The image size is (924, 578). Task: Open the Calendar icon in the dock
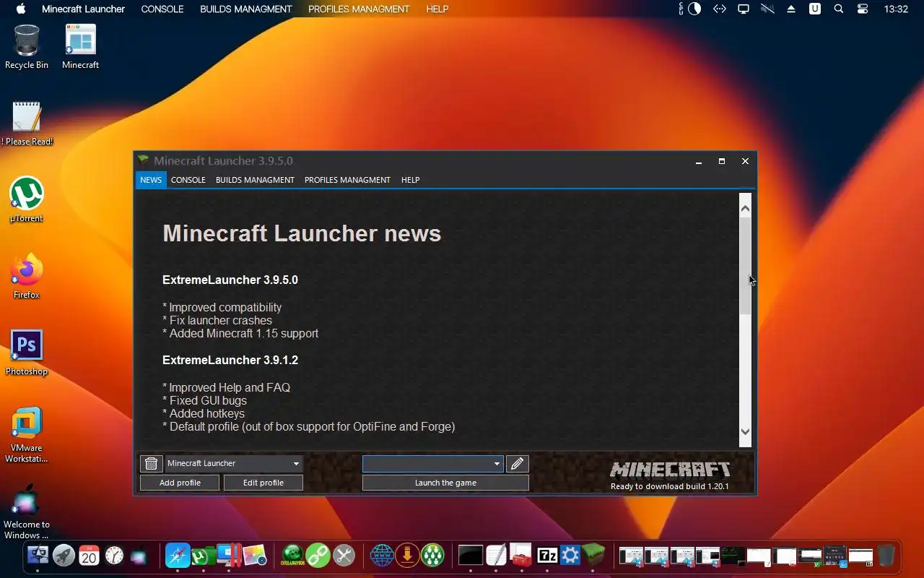click(x=89, y=555)
